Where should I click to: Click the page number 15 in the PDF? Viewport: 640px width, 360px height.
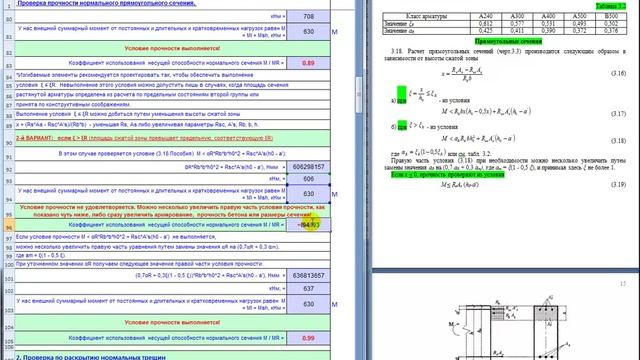tap(622, 284)
